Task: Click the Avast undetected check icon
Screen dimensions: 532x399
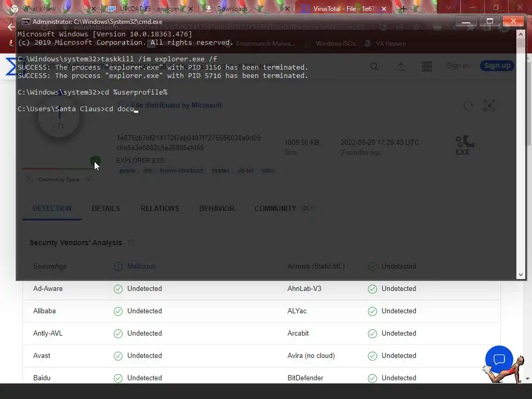Action: [x=118, y=356]
